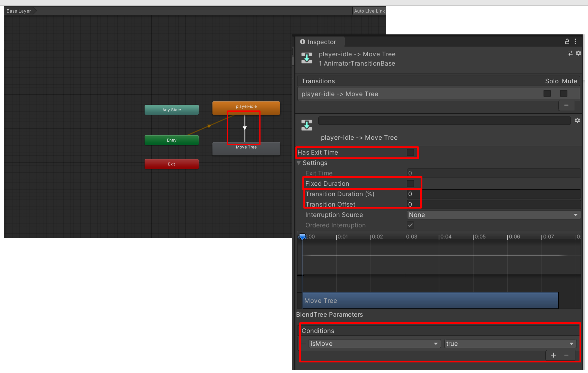Click the Inspector lock icon
Screen dimensions: 588x373
[x=567, y=41]
